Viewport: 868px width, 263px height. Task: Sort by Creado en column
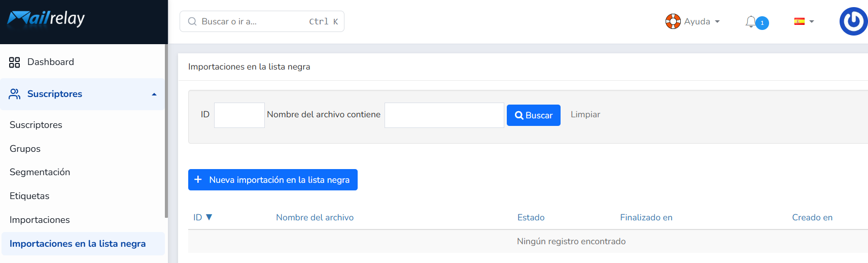tap(812, 217)
